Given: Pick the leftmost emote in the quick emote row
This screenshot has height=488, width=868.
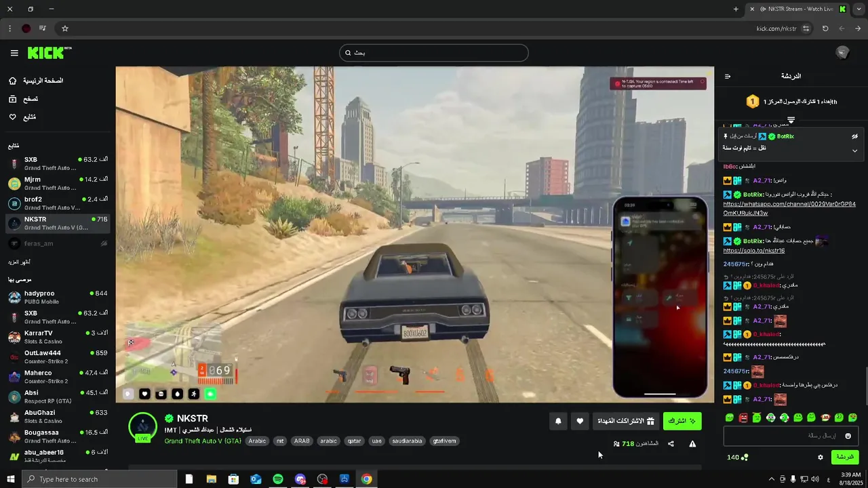Looking at the screenshot, I should click(x=730, y=418).
